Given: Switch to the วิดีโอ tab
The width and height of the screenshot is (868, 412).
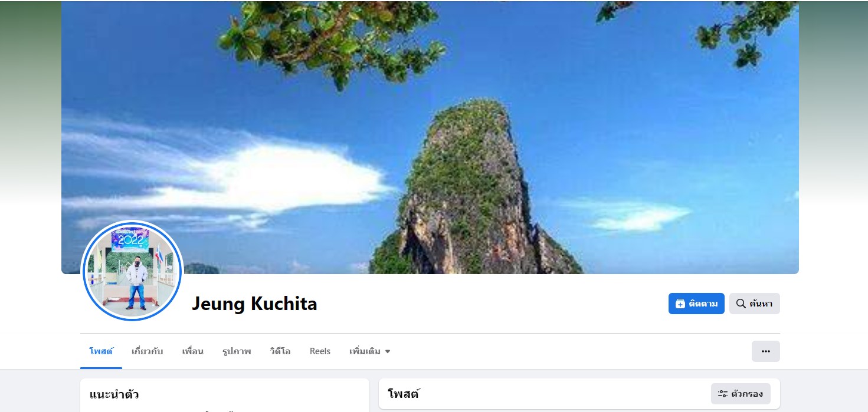Looking at the screenshot, I should pyautogui.click(x=280, y=351).
